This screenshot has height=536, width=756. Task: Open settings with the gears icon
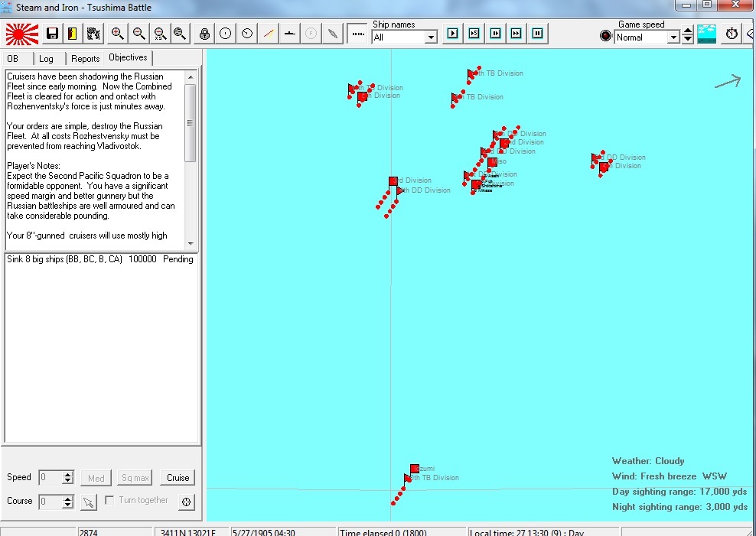93,34
